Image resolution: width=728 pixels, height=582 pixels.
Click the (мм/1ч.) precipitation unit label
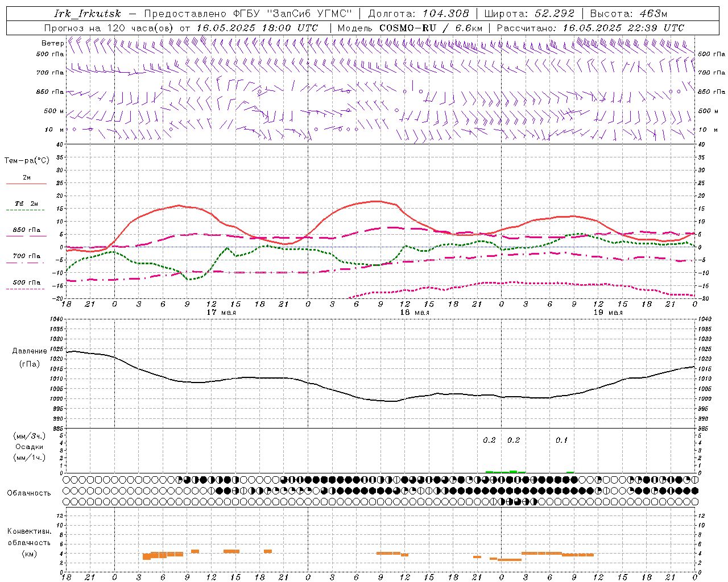coord(30,458)
